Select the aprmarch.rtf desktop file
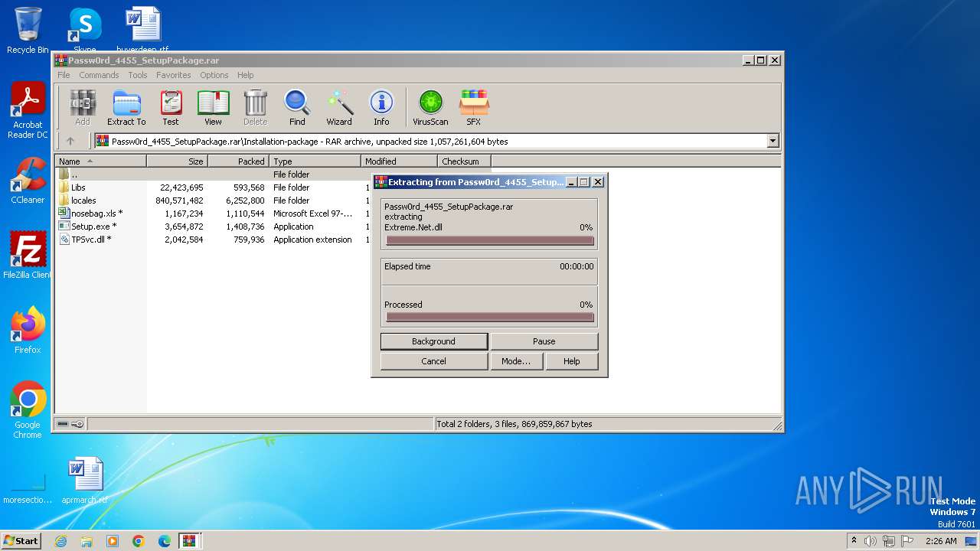Screen dimensions: 980x551 click(84, 481)
